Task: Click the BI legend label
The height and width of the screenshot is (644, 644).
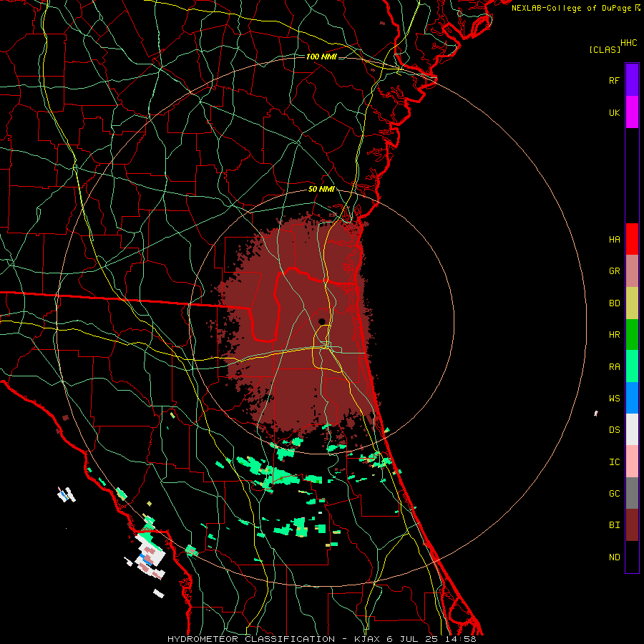Action: (x=614, y=525)
